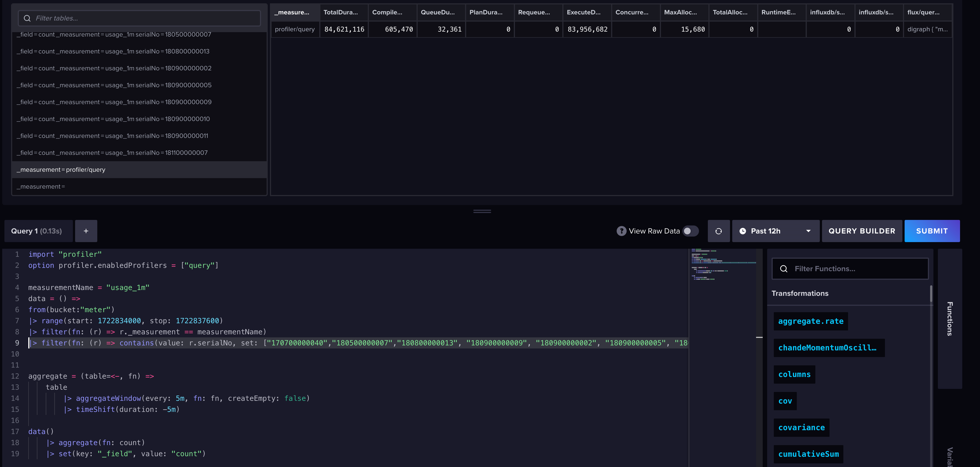Sort by the ExecuteD... column header

(x=587, y=12)
